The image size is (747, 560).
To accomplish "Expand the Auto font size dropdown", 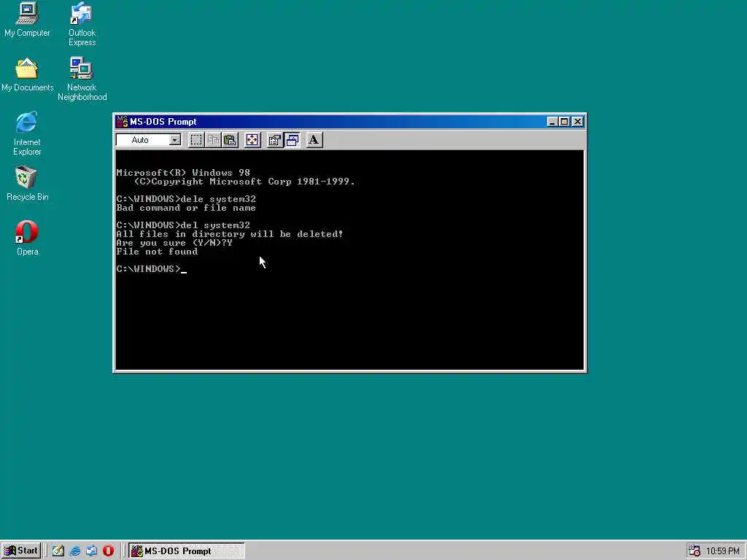I will pyautogui.click(x=175, y=140).
